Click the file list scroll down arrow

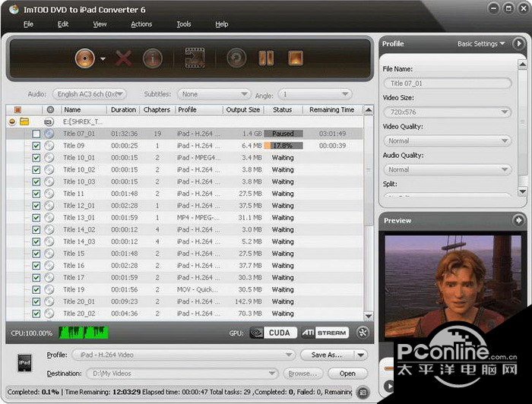coord(368,316)
